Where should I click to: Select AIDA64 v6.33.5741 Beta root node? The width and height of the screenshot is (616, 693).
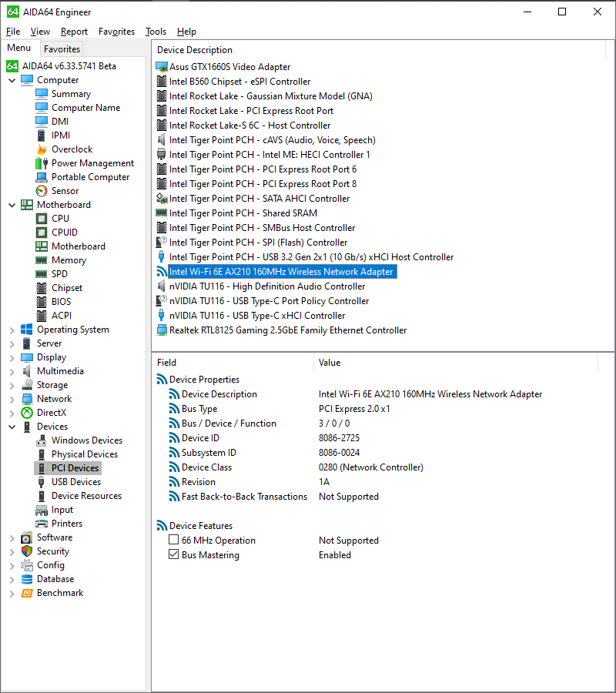click(x=69, y=66)
